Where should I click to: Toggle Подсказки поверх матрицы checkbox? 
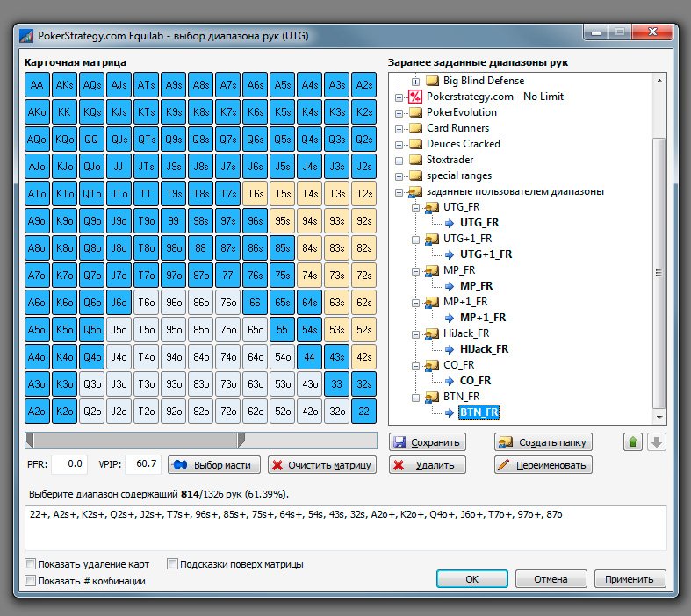pos(172,564)
